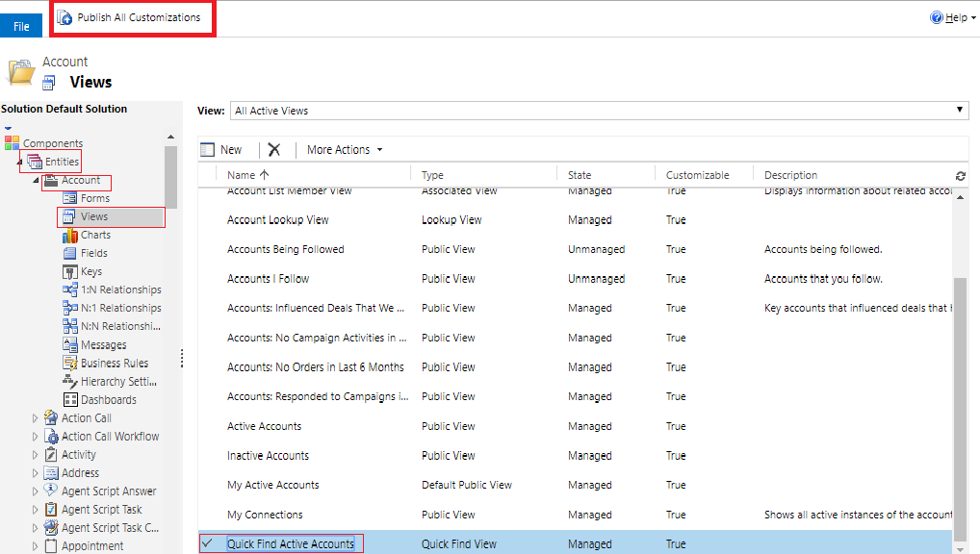Expand the Action Call entity node

click(x=36, y=418)
